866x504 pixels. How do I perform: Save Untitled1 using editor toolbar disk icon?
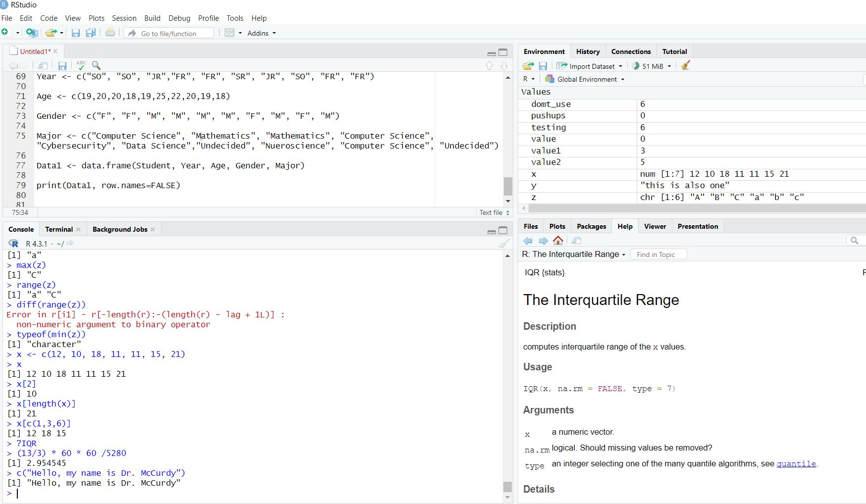pyautogui.click(x=62, y=65)
